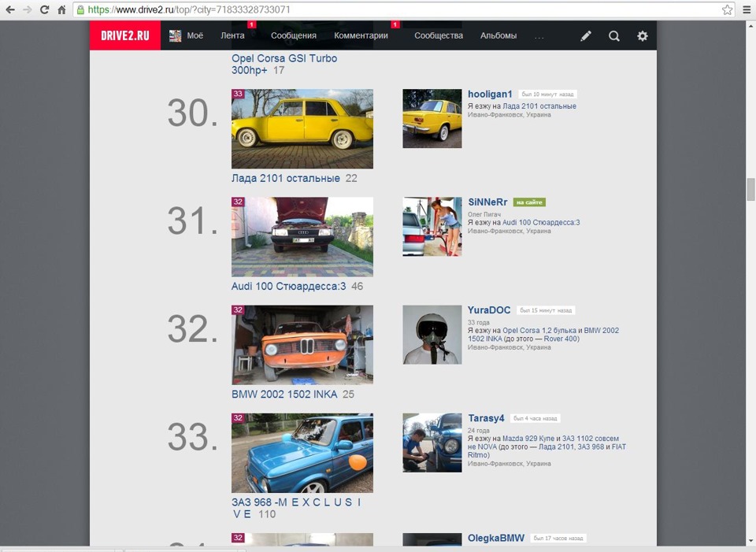The height and width of the screenshot is (552, 756).
Task: Click YuraDOC helmet avatar photo
Action: click(432, 335)
